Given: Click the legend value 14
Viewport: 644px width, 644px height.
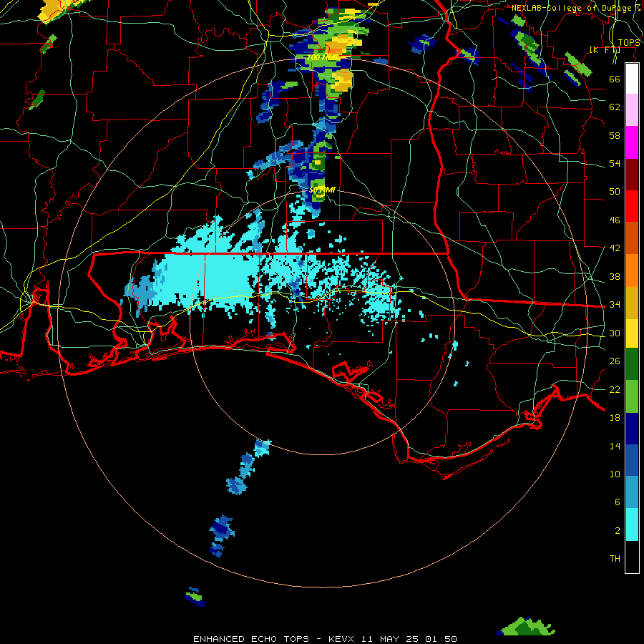Looking at the screenshot, I should 615,446.
